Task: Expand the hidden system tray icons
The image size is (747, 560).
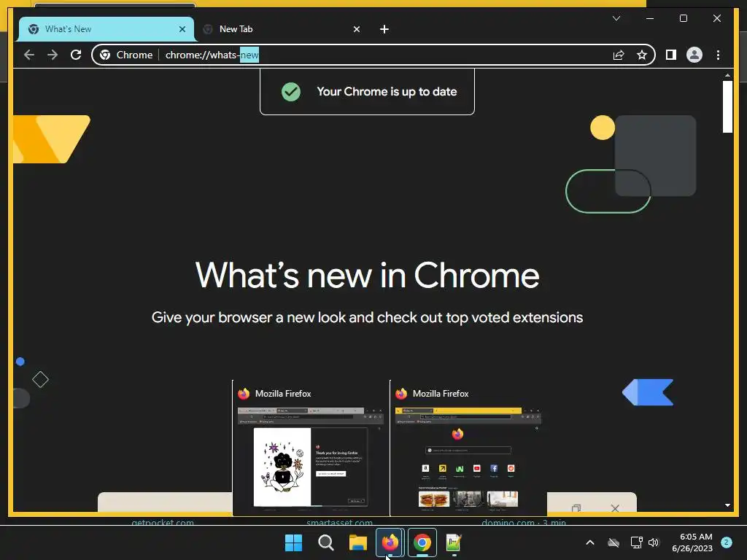Action: coord(589,542)
